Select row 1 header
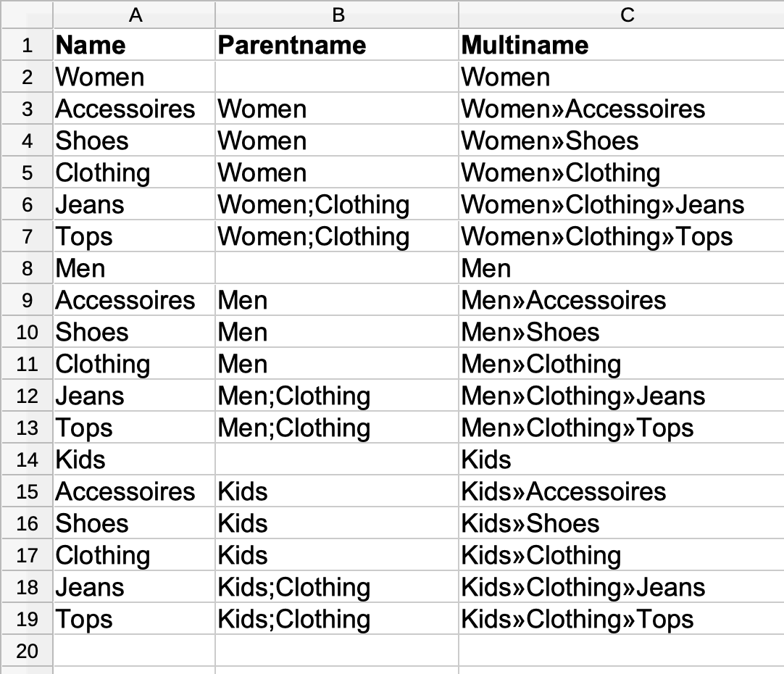The width and height of the screenshot is (784, 674). (27, 46)
